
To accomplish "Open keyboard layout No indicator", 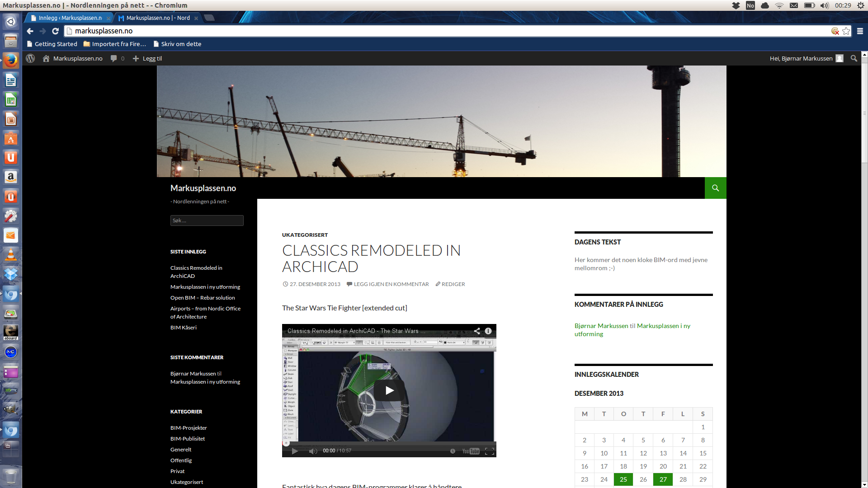I will click(x=750, y=5).
